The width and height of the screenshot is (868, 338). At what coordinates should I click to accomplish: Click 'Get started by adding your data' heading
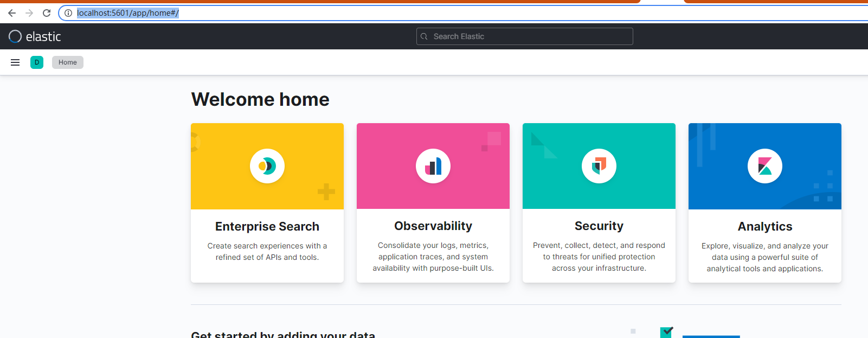(x=283, y=334)
